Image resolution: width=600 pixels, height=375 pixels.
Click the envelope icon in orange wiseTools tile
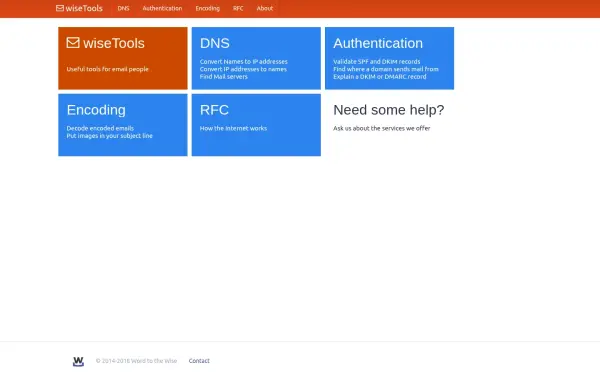click(x=73, y=42)
